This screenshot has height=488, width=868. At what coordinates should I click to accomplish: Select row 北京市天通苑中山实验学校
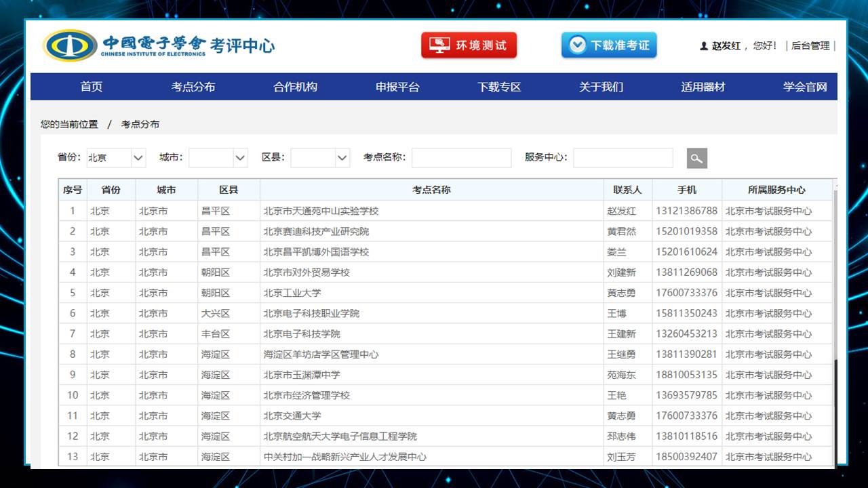[446, 211]
